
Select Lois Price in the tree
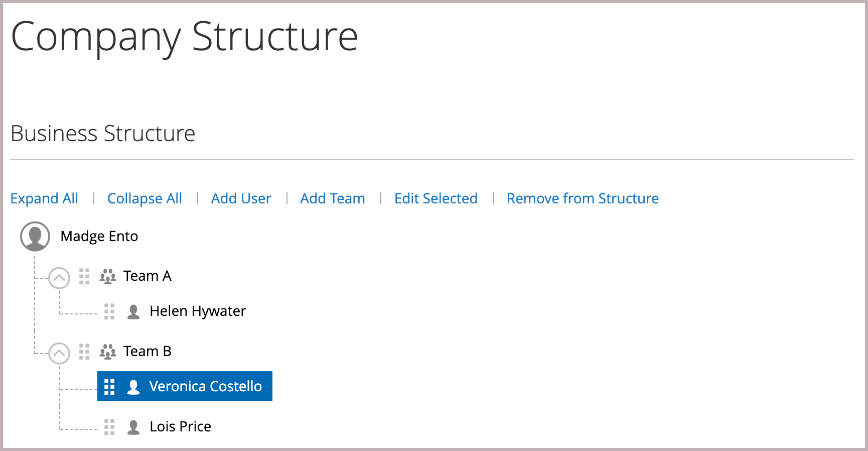[x=180, y=426]
